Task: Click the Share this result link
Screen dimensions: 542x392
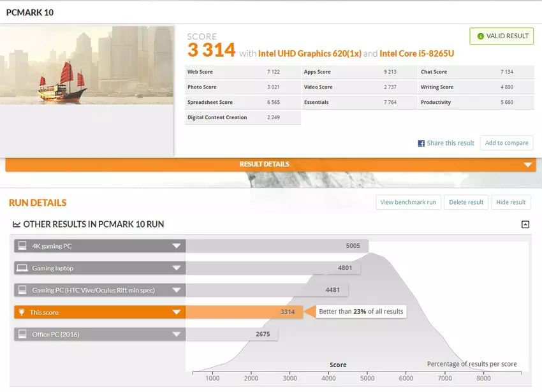Action: tap(450, 143)
